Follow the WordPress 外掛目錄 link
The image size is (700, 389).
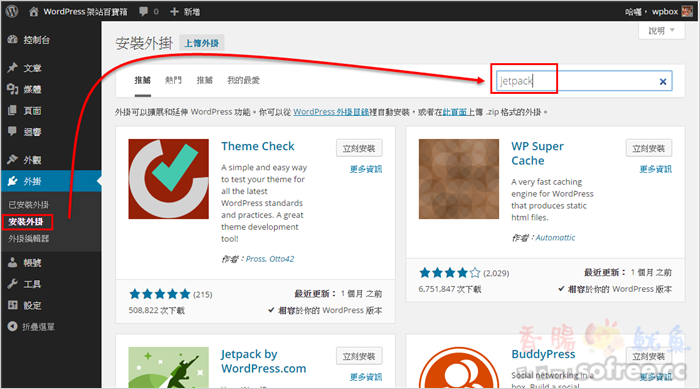click(x=331, y=112)
